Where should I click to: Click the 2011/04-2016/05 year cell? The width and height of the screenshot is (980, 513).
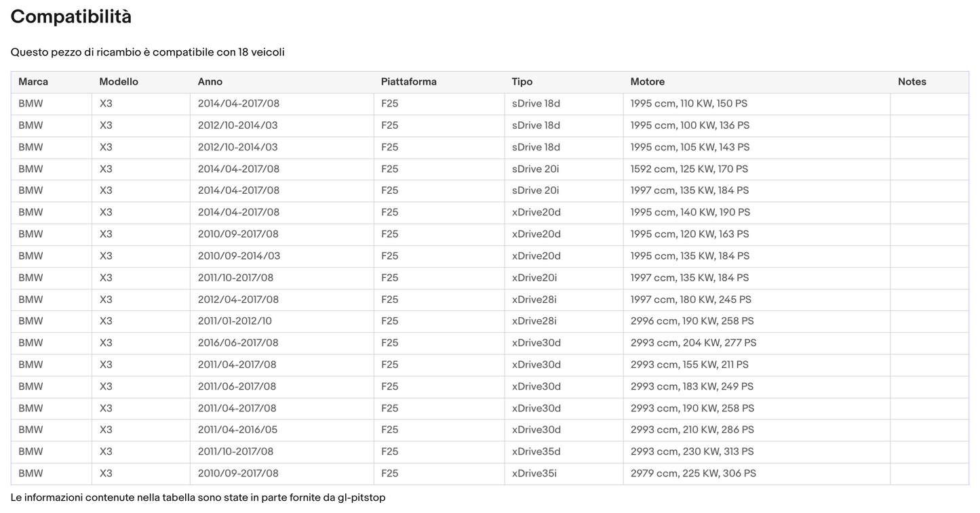coord(237,430)
